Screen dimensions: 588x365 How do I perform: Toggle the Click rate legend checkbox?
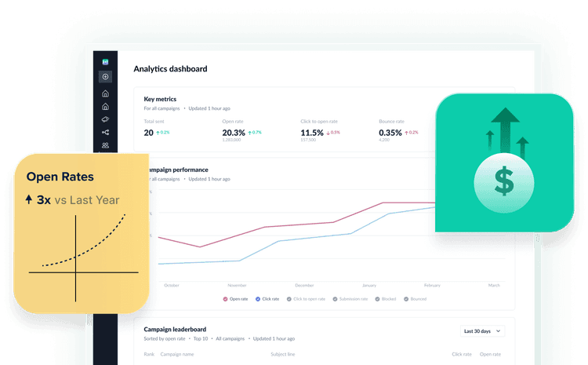(257, 299)
